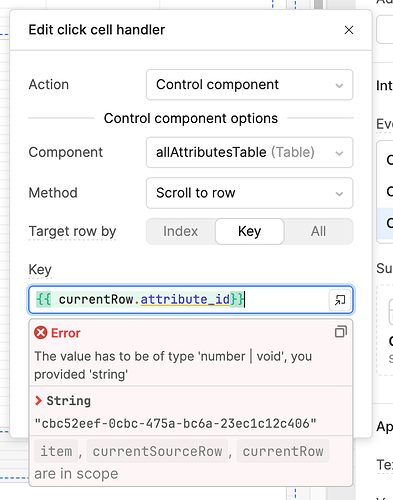393x500 pixels.
Task: Close the Edit click cell handler dialog
Action: pos(349,30)
